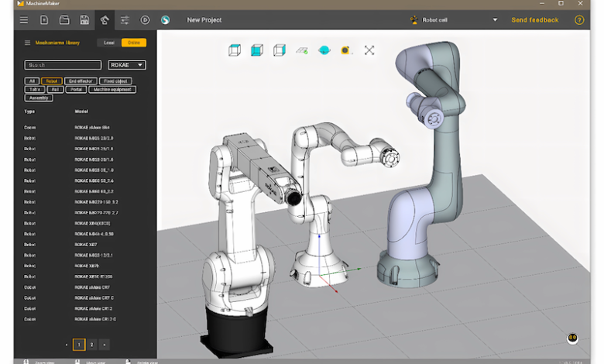Click the blue sphere S icon
The height and width of the screenshot is (364, 604).
[x=165, y=20]
